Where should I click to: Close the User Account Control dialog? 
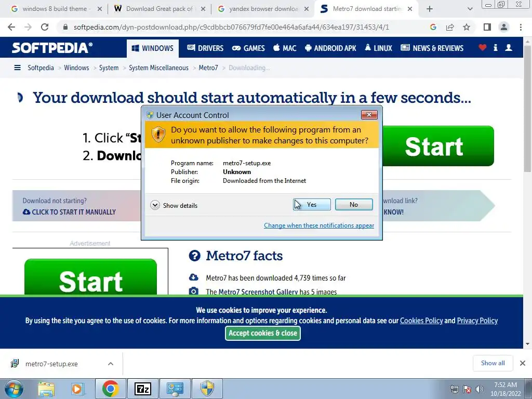click(369, 115)
